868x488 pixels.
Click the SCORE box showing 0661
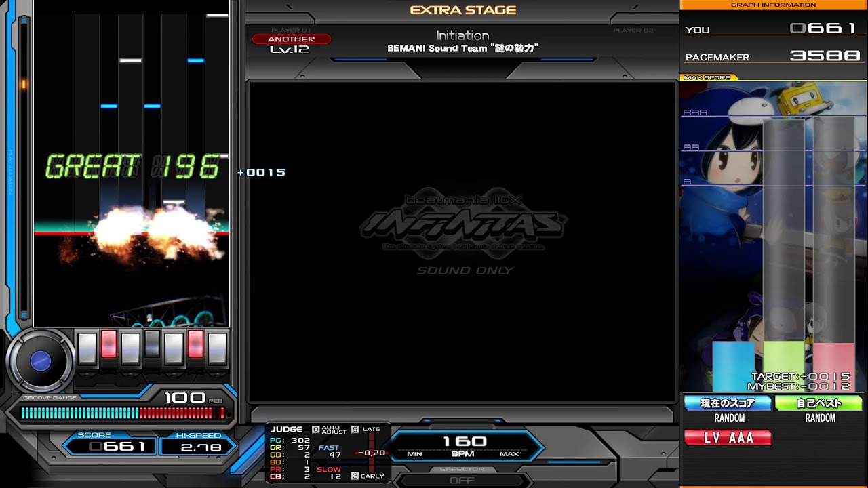click(x=111, y=447)
